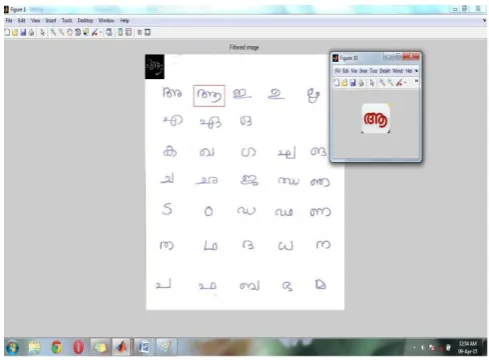Open Brush color dropdown arrow in Figure 1
This screenshot has width=489, height=360.
click(100, 32)
